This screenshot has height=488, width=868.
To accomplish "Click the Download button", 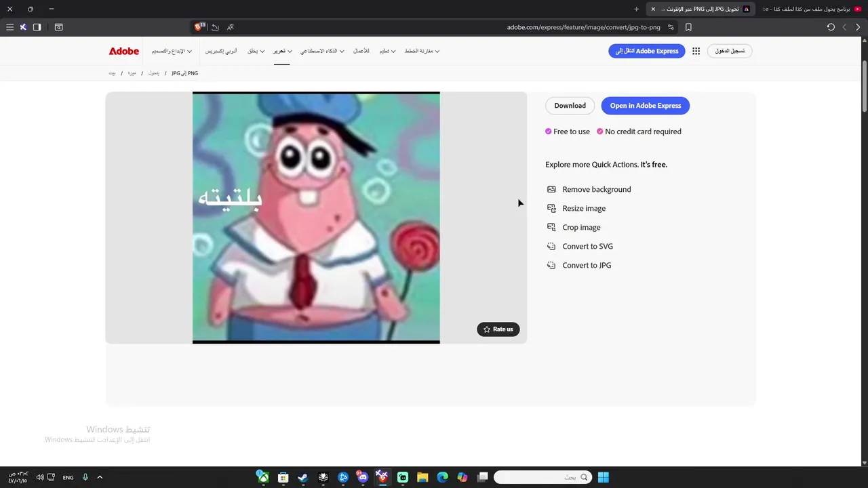I will (570, 106).
